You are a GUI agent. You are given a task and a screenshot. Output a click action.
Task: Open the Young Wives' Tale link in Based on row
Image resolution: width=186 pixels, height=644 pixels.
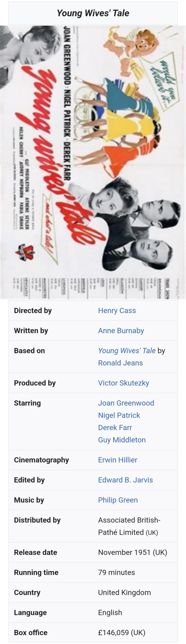[x=127, y=351]
